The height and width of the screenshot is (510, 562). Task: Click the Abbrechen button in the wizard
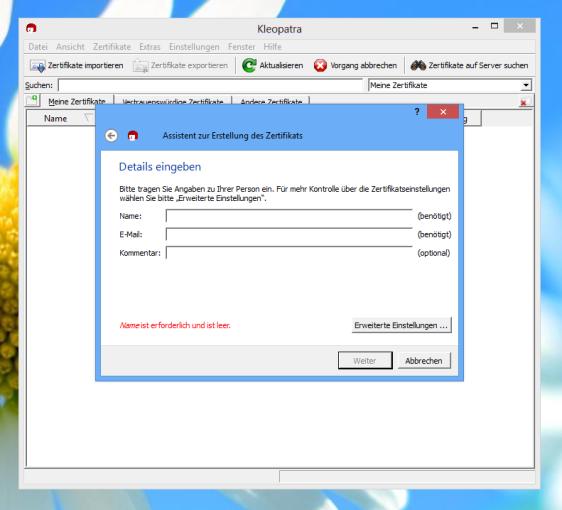(424, 361)
